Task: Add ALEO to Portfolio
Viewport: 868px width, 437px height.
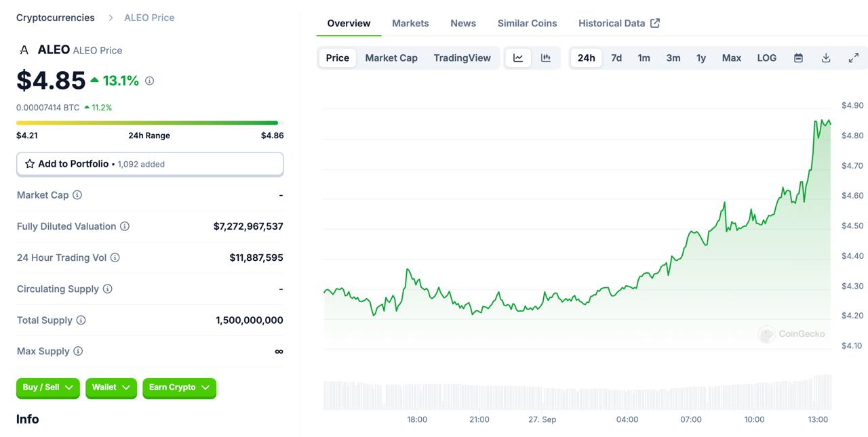Action: pos(150,164)
